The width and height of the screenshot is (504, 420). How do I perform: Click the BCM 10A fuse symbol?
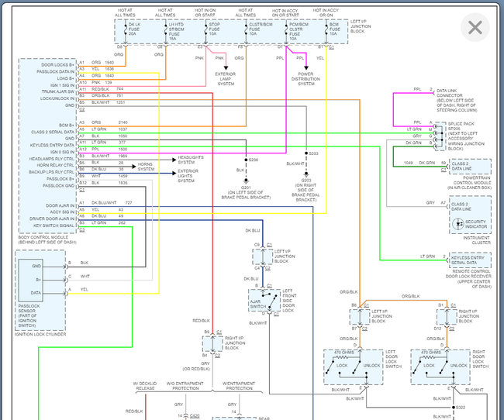(333, 31)
